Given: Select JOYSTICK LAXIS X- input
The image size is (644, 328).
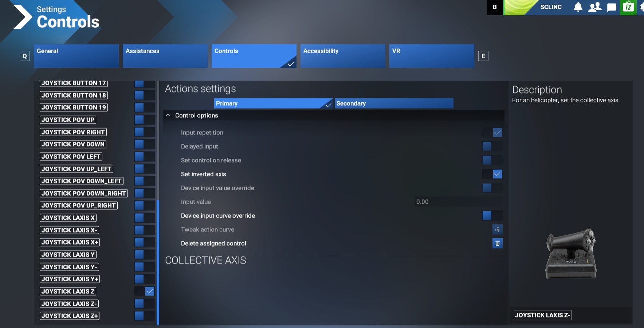Looking at the screenshot, I should [x=69, y=230].
